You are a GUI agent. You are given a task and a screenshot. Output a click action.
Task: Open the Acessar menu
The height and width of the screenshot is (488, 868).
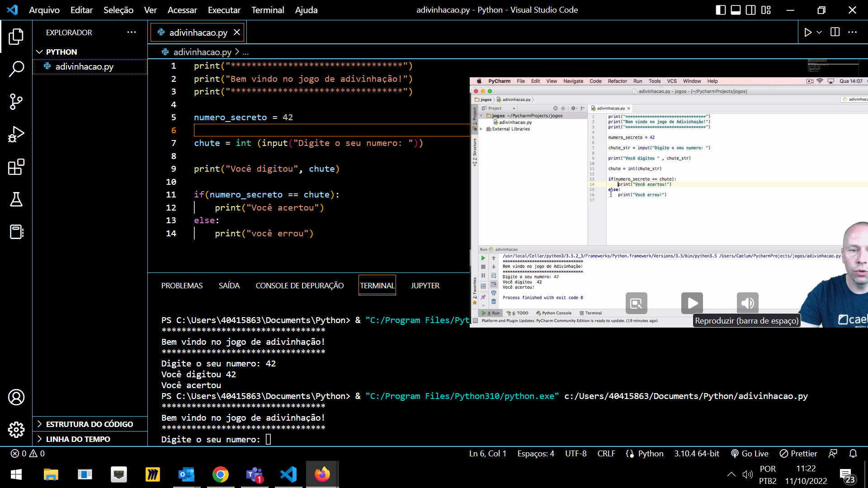[182, 10]
